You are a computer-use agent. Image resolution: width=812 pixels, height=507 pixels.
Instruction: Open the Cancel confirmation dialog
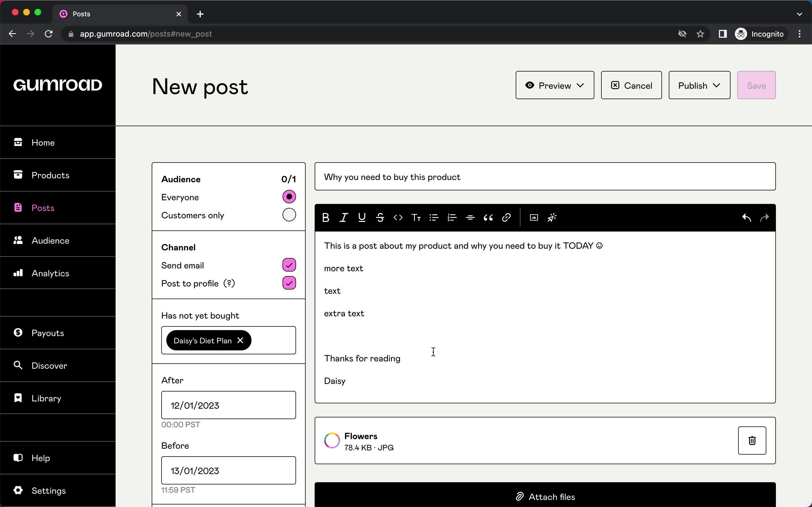(631, 85)
